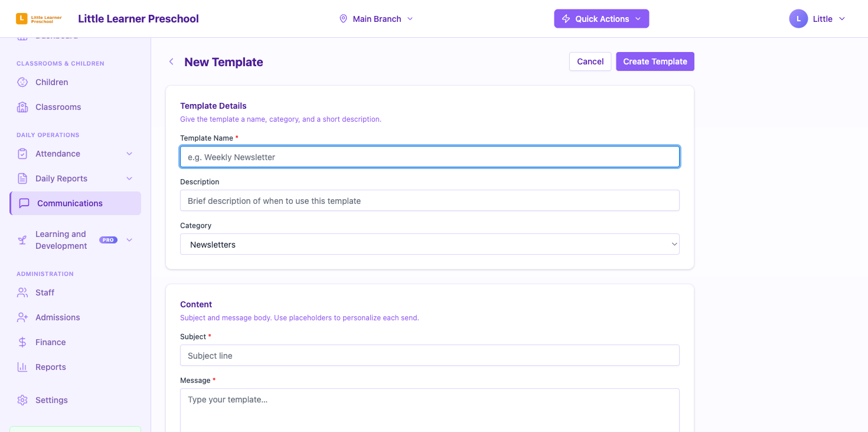This screenshot has height=432, width=868.
Task: Open the Category dropdown showing Newsletters
Action: tap(430, 244)
